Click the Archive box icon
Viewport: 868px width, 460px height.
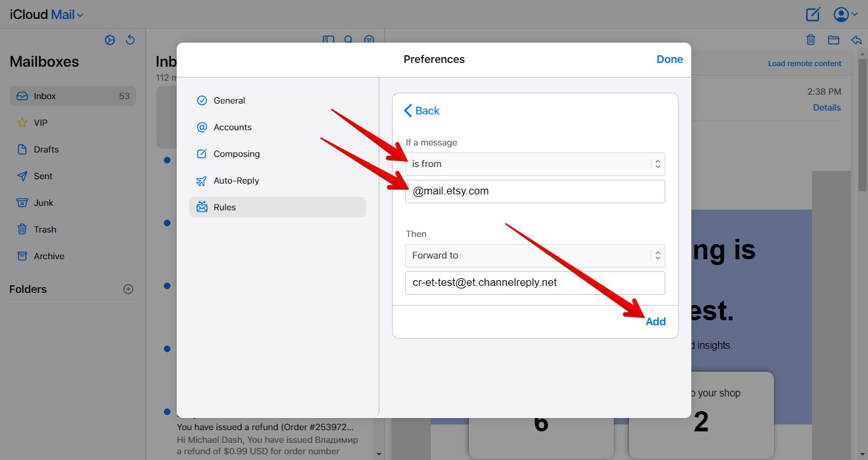22,256
